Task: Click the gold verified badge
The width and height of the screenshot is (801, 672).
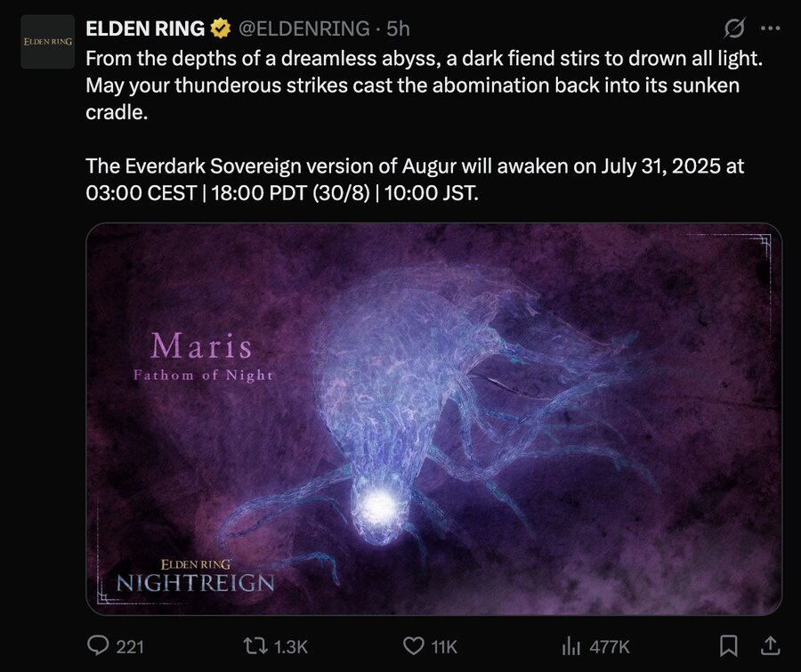Action: [x=221, y=29]
